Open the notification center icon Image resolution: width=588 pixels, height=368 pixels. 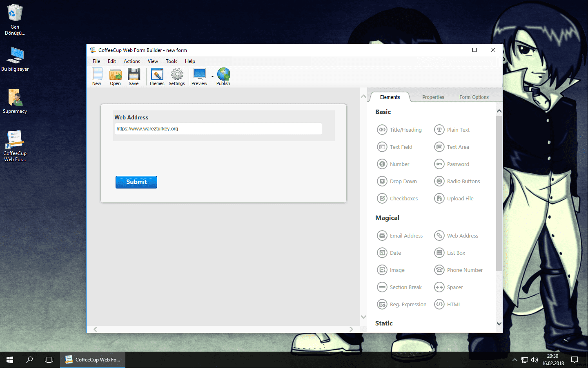(x=575, y=360)
